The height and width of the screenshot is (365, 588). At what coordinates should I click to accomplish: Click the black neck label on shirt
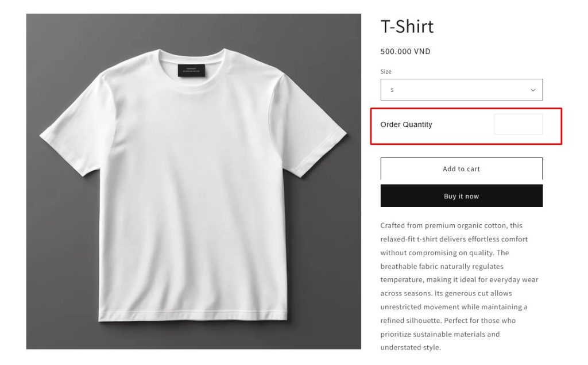click(191, 71)
